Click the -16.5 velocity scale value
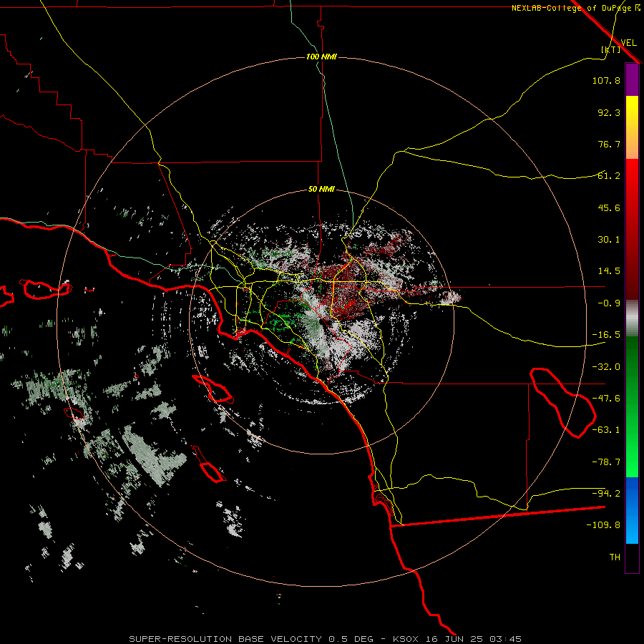This screenshot has width=644, height=644. coord(606,335)
